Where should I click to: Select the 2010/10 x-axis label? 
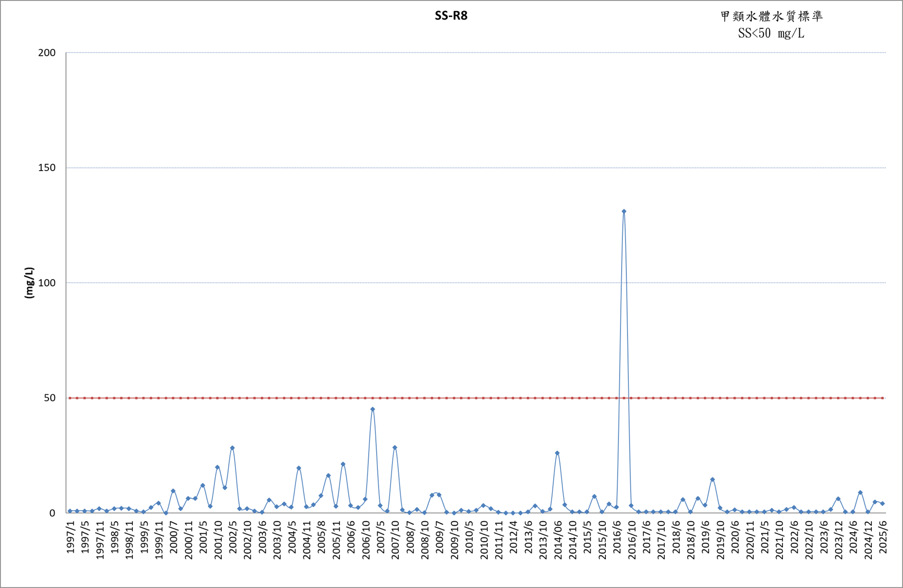[x=484, y=540]
